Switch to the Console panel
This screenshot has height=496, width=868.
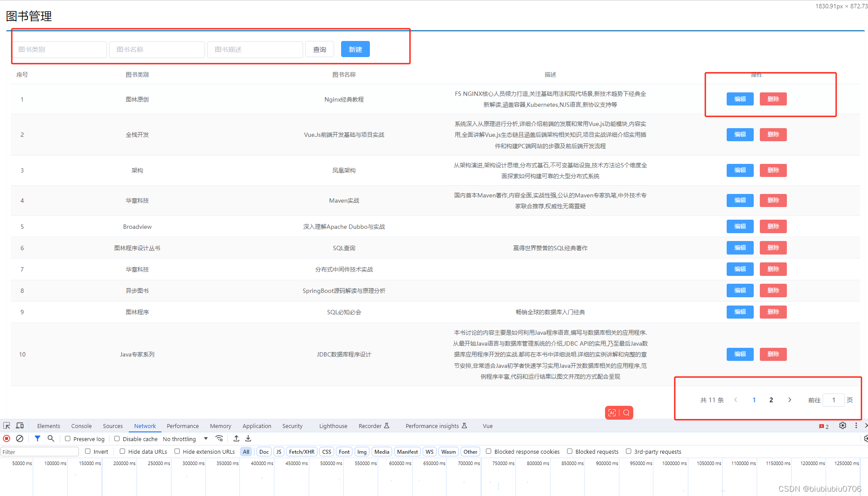pyautogui.click(x=81, y=426)
